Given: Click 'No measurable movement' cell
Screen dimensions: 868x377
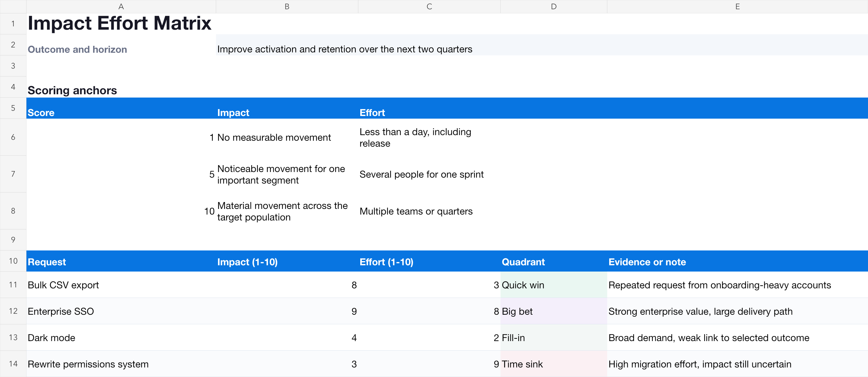Looking at the screenshot, I should (x=287, y=137).
